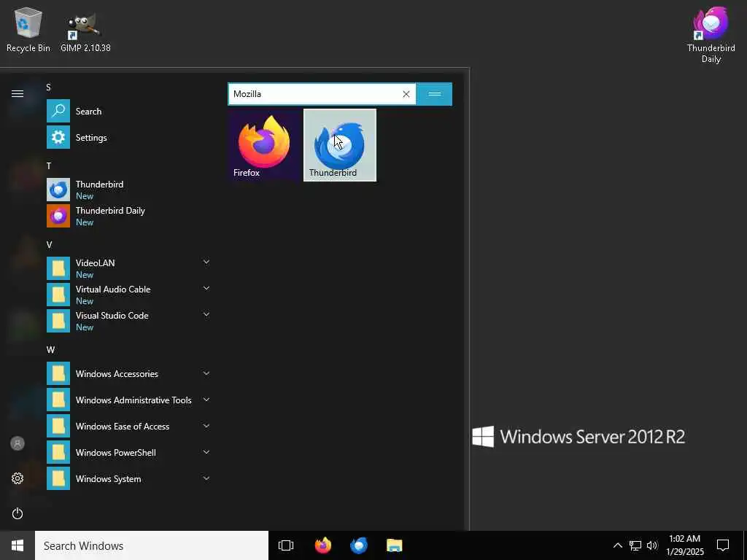Viewport: 747px width, 560px height.
Task: Open the user account icon in Start
Action: [18, 443]
